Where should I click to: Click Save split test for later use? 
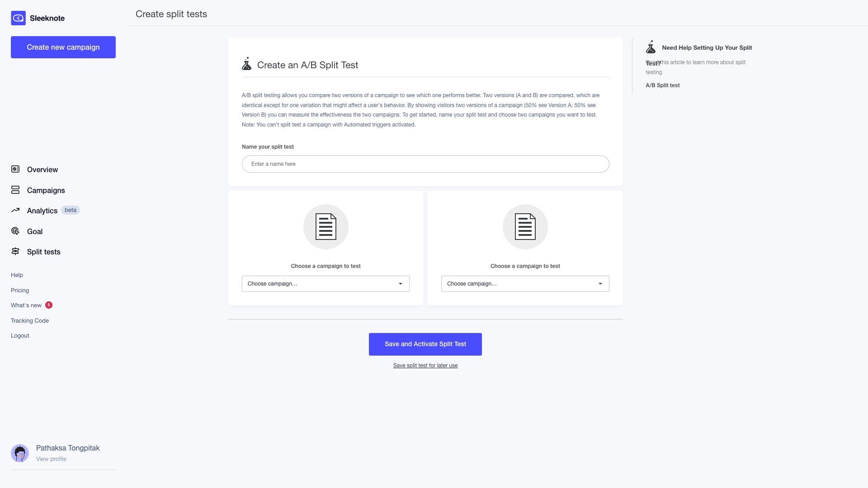[x=425, y=366]
